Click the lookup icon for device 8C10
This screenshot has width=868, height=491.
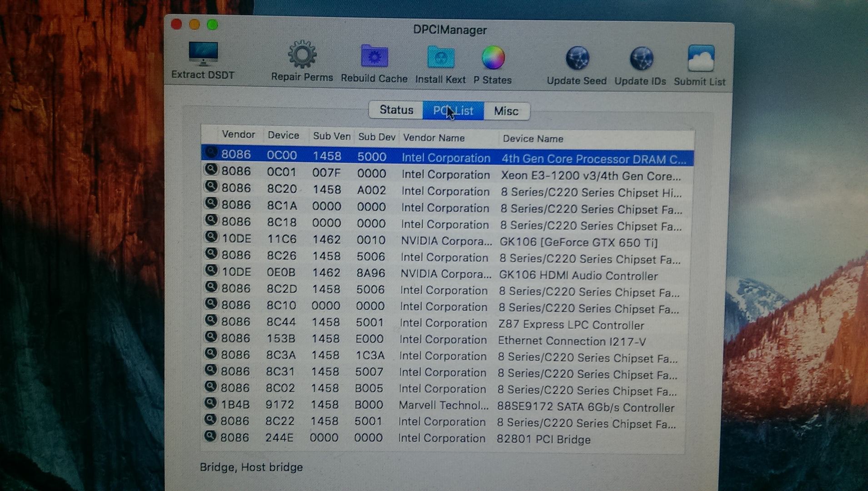tap(211, 303)
